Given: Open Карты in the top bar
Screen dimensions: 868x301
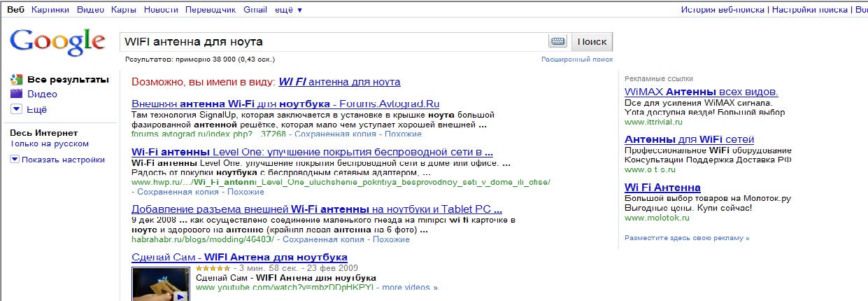Looking at the screenshot, I should click(x=124, y=10).
